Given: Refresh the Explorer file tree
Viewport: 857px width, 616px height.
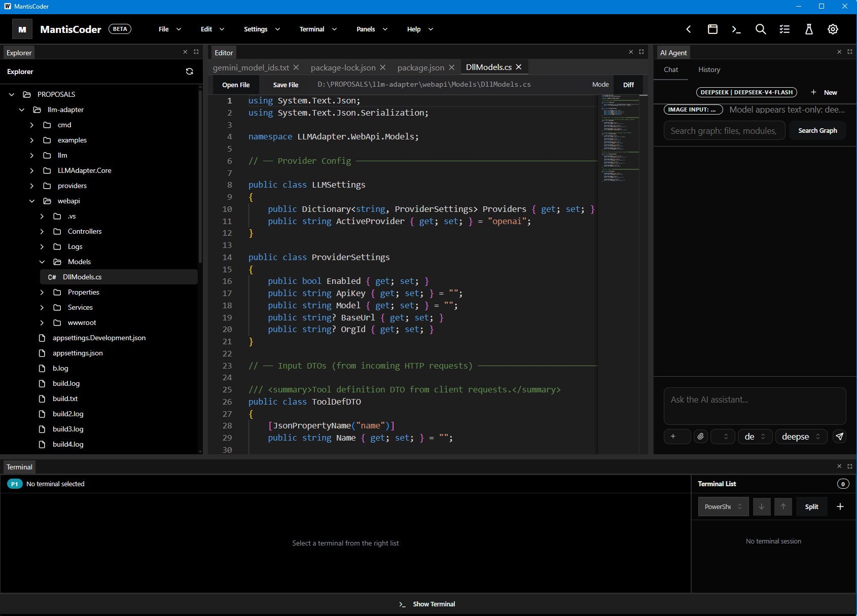Looking at the screenshot, I should (x=190, y=71).
